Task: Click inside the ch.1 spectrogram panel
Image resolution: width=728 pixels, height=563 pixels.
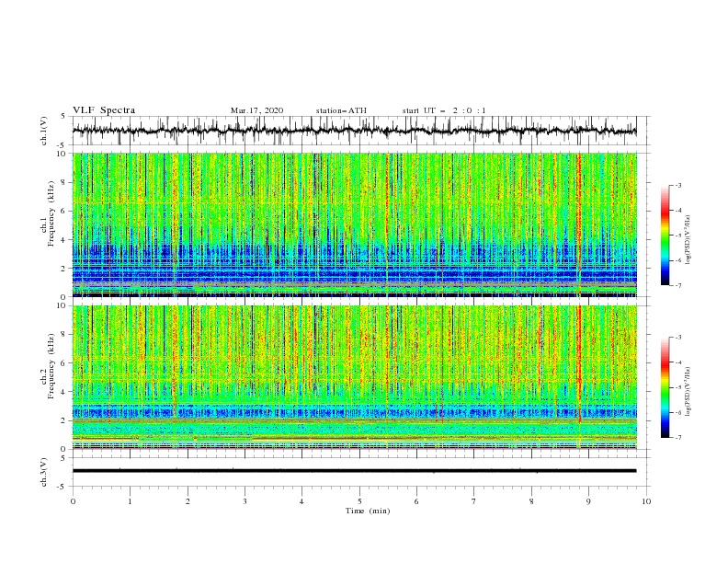Action: (354, 224)
